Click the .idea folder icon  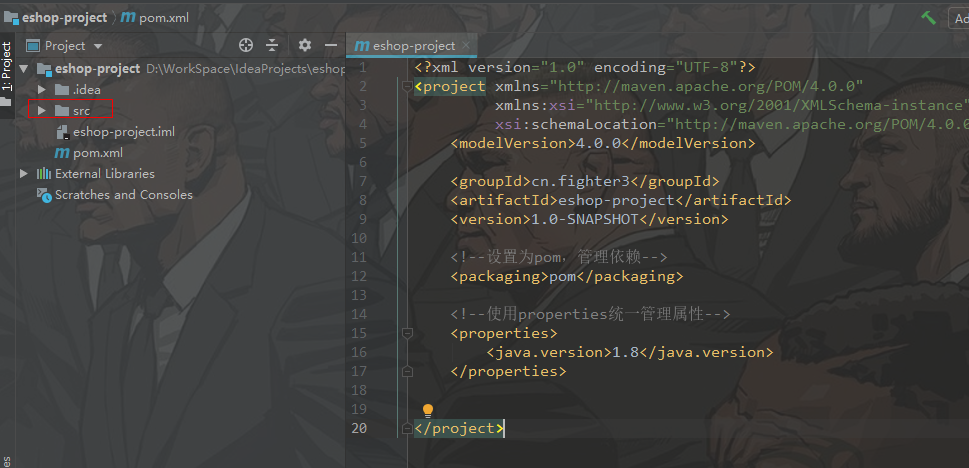62,90
